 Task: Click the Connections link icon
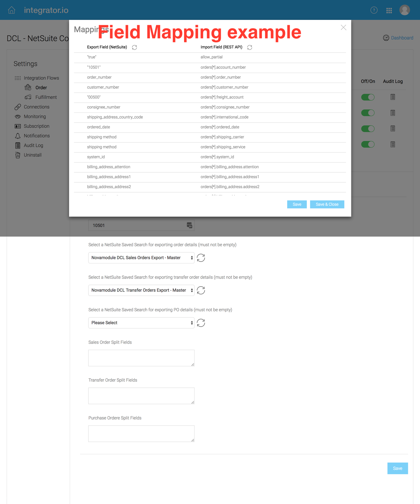[18, 107]
